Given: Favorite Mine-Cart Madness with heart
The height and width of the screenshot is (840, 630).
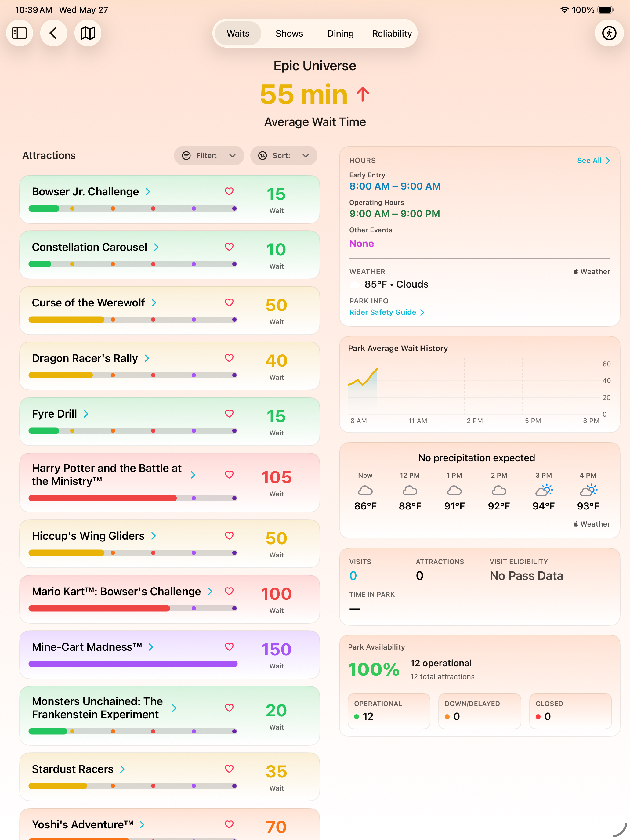Looking at the screenshot, I should [x=229, y=647].
